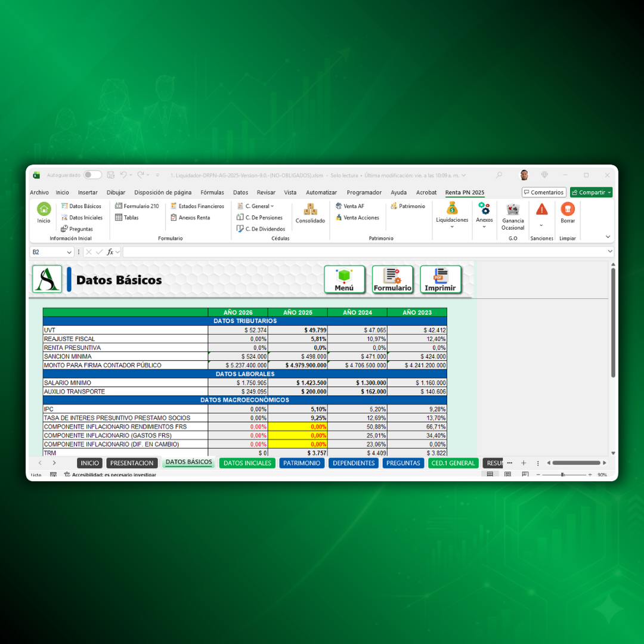Click the green Inicio home icon
The width and height of the screenshot is (644, 644).
(x=44, y=209)
